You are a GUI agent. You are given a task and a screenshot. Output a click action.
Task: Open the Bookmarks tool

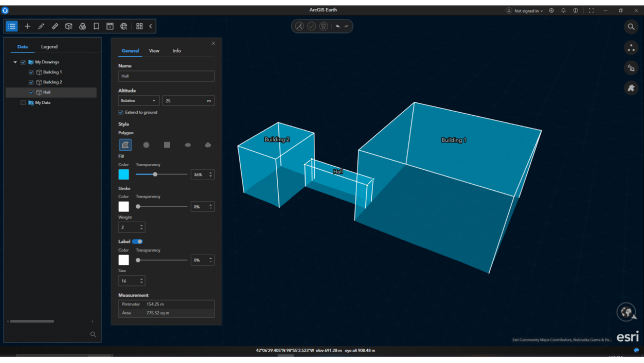pos(96,26)
